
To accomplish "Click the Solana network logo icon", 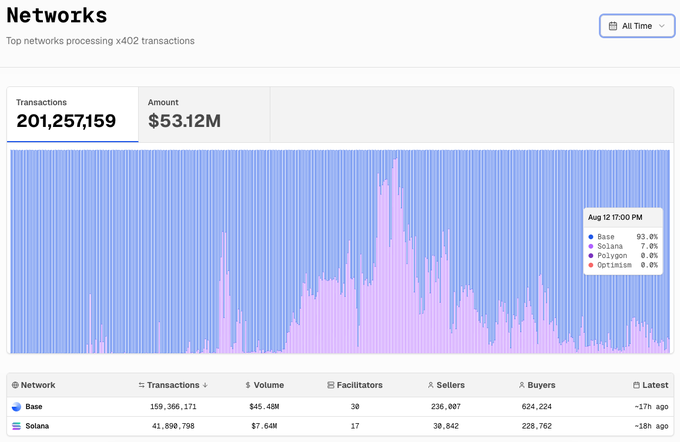I will click(16, 426).
